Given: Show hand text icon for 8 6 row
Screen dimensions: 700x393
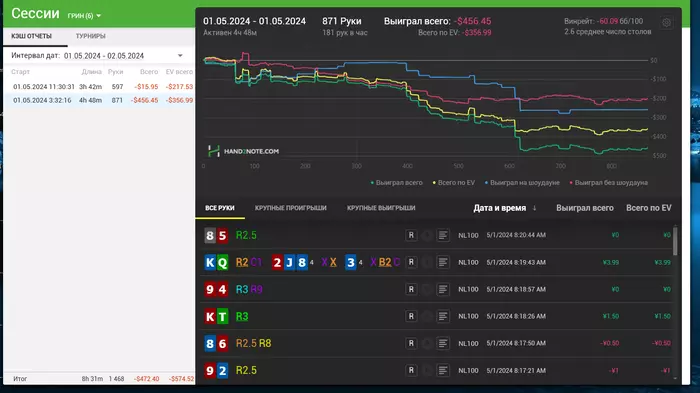Looking at the screenshot, I should pyautogui.click(x=443, y=343).
